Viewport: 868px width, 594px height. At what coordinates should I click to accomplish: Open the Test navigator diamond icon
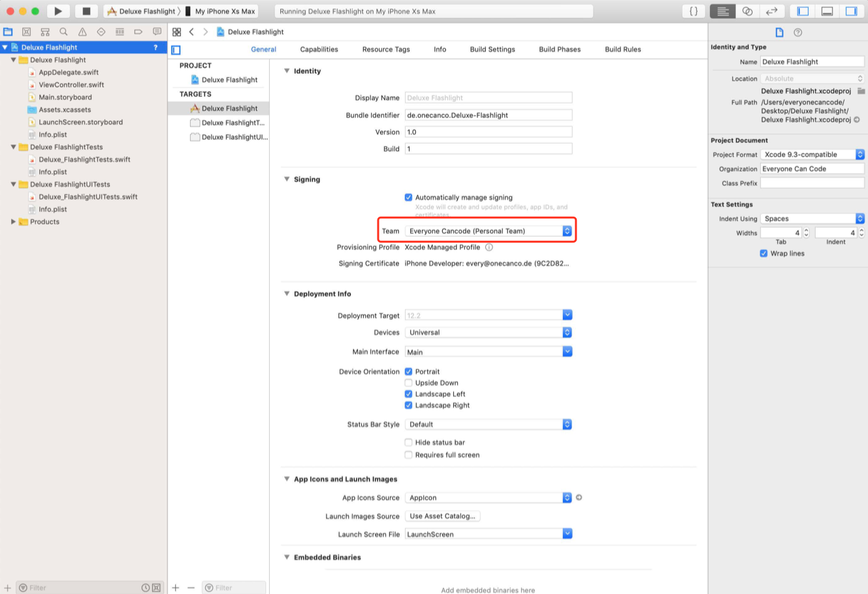pos(101,31)
